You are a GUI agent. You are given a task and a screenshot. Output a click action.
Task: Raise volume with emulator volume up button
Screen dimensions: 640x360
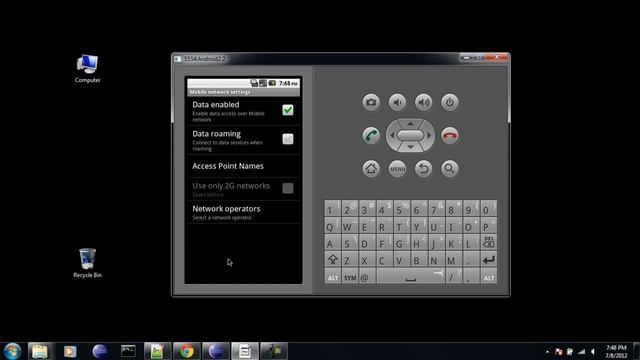pos(423,102)
